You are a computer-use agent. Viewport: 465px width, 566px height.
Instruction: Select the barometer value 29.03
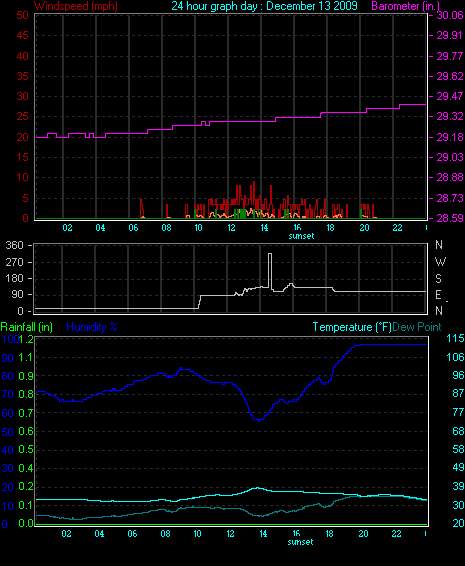[450, 157]
